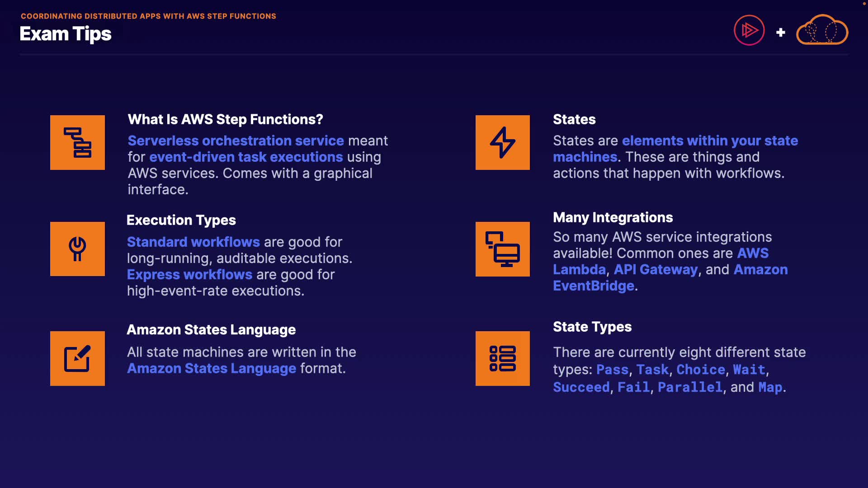Image resolution: width=868 pixels, height=488 pixels.
Task: Click the red circular play logo
Action: click(x=749, y=31)
